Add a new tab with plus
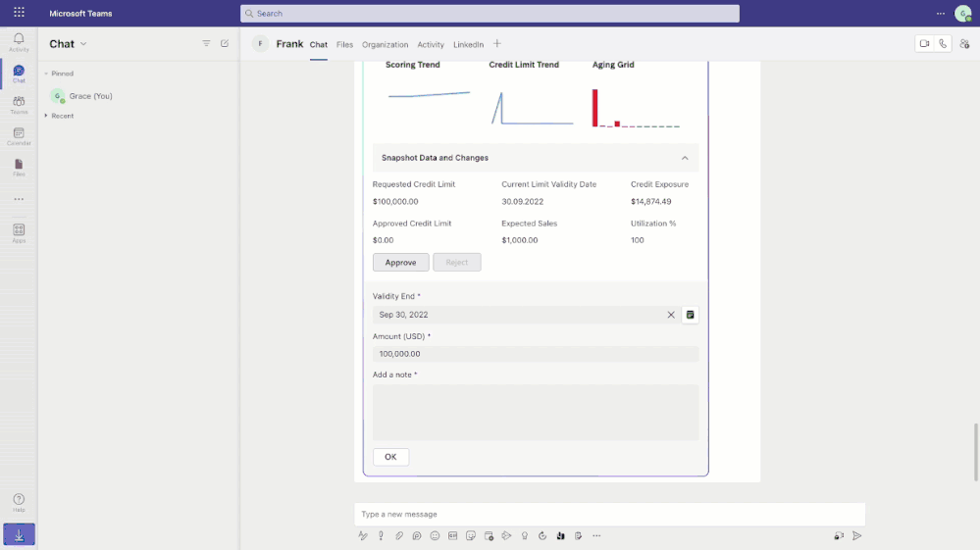The height and width of the screenshot is (550, 980). (x=497, y=44)
